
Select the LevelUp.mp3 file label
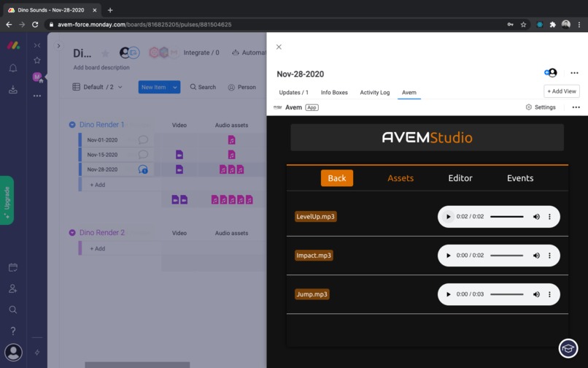315,217
